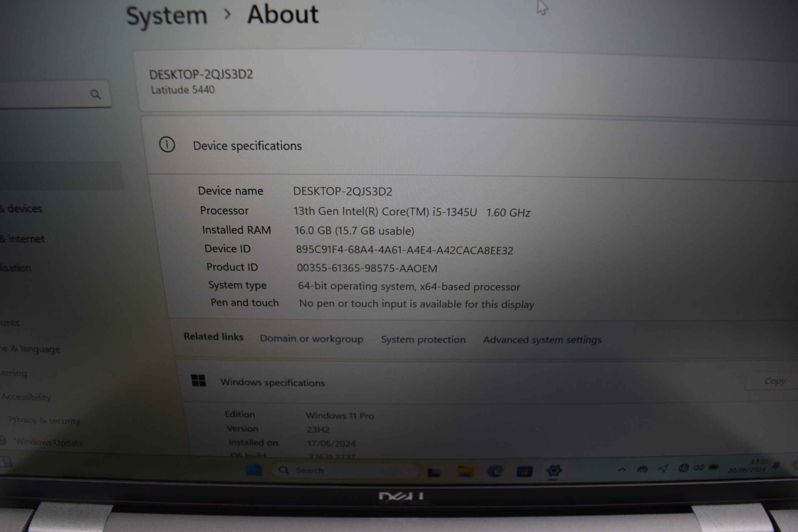This screenshot has width=798, height=532.
Task: Click the 'Pen and touch' label
Action: point(245,302)
